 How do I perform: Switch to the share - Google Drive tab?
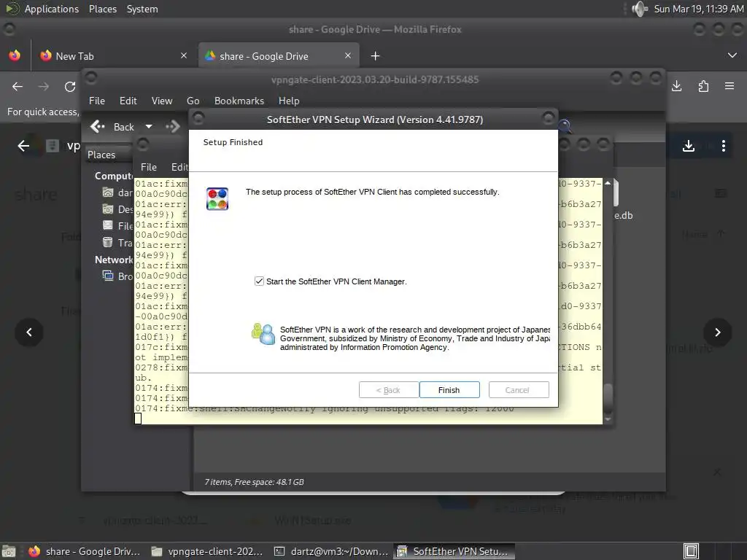click(x=279, y=56)
